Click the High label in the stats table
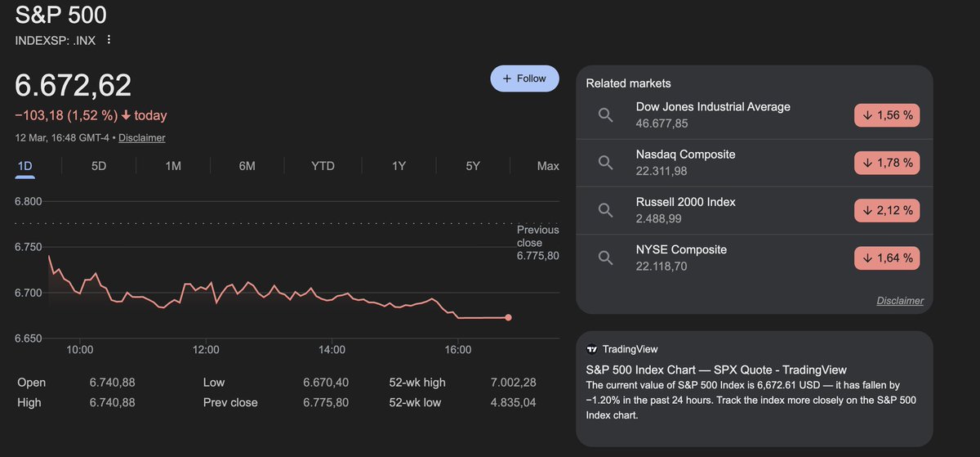The image size is (980, 457). coord(29,402)
